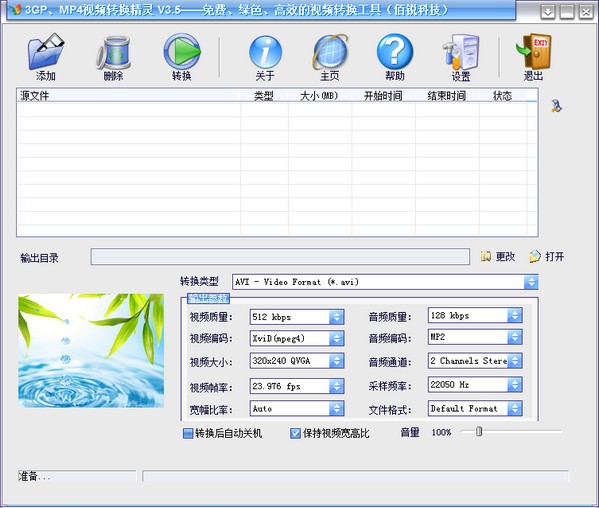This screenshot has width=599, height=508.
Task: Click the 100% volume value text
Action: tap(441, 432)
